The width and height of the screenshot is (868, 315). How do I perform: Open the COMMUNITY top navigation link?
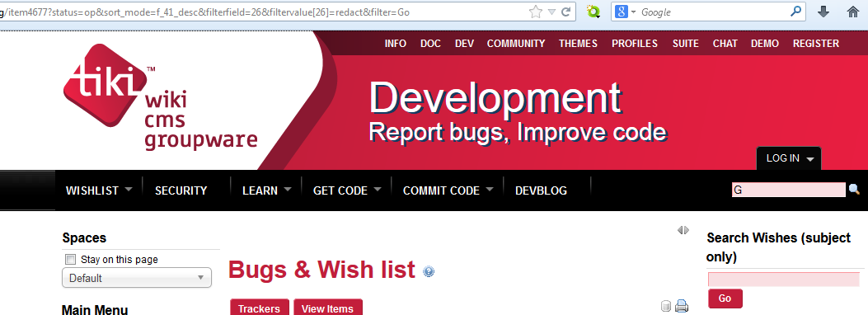tap(516, 43)
